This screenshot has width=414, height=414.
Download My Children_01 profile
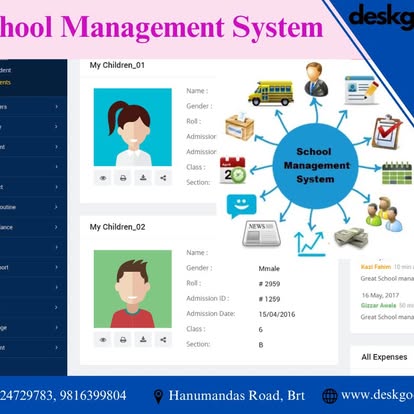143,178
